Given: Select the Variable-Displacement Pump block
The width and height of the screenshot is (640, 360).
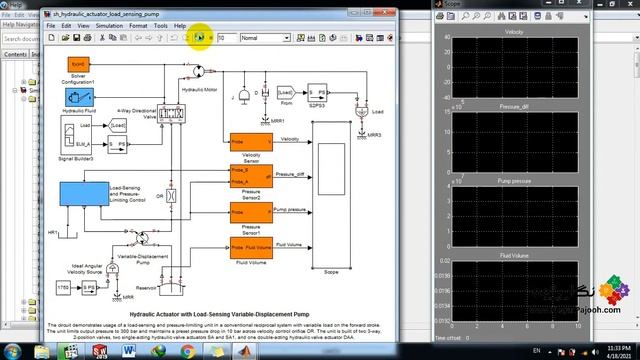Looking at the screenshot, I should coord(142,238).
